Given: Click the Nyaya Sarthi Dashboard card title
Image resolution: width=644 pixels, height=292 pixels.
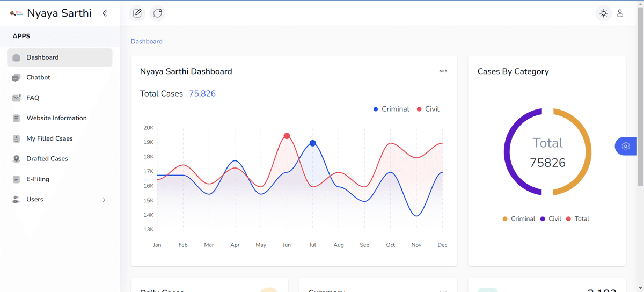Looking at the screenshot, I should point(186,71).
